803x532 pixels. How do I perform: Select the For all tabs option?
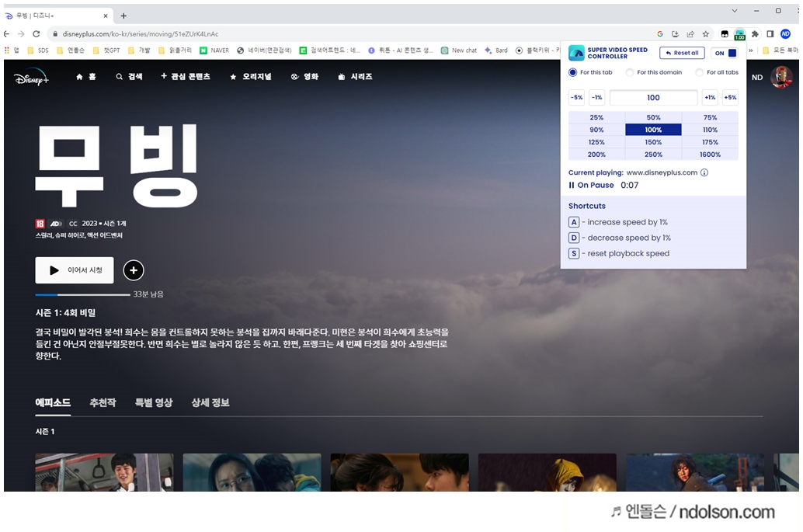717,72
